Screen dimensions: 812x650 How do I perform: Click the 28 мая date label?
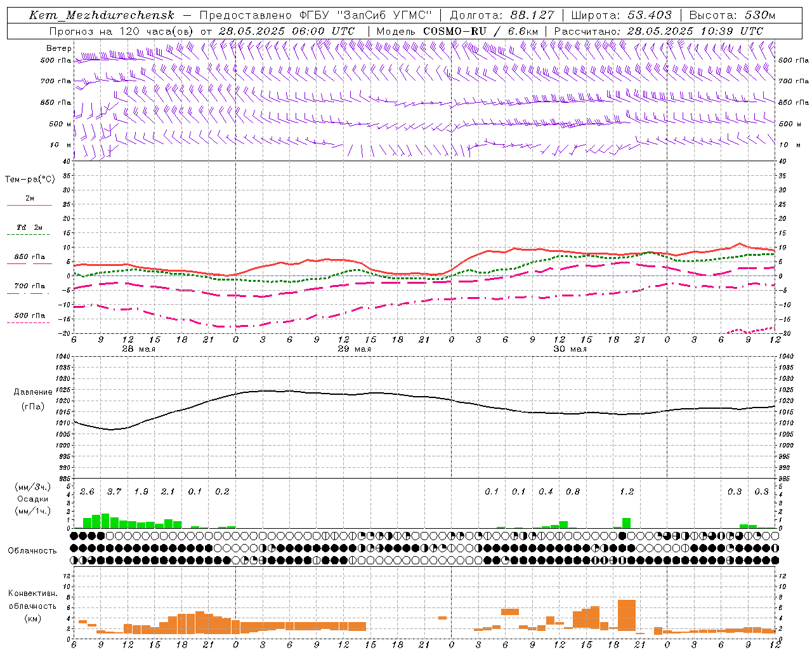[138, 349]
